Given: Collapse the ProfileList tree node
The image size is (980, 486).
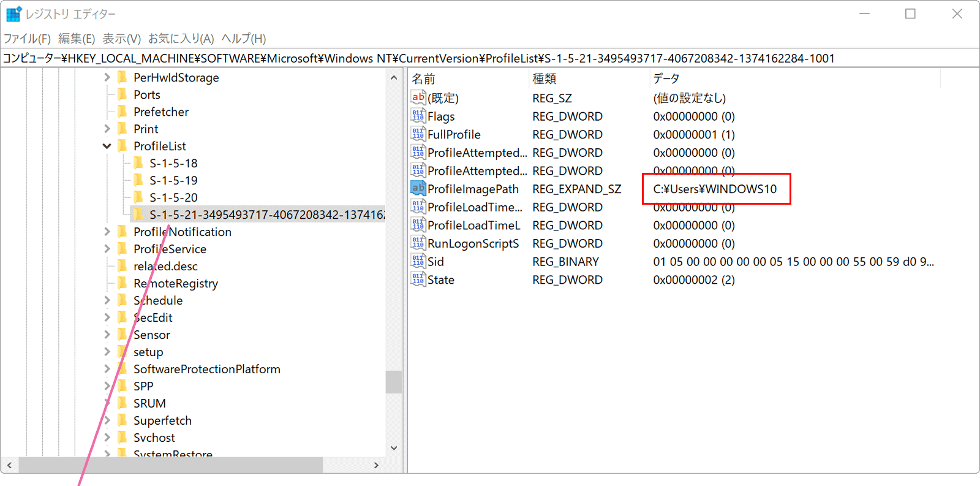Looking at the screenshot, I should [107, 146].
